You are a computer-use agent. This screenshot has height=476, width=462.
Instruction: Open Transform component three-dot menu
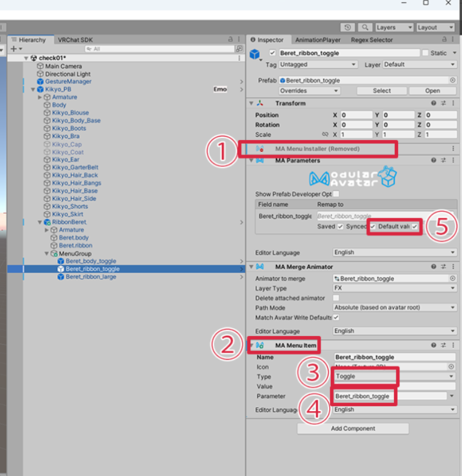(x=453, y=103)
